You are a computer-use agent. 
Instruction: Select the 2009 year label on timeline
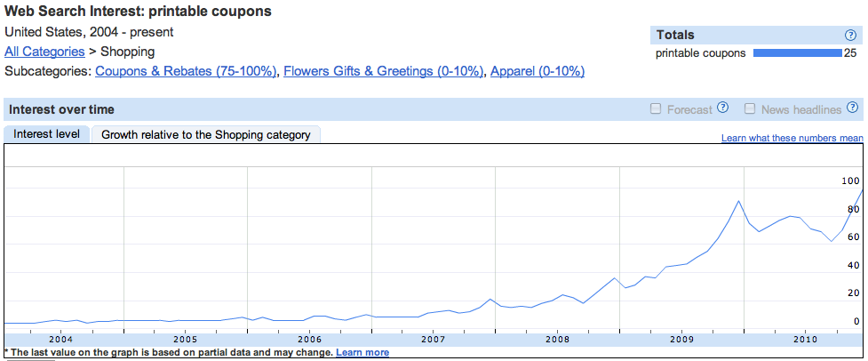[681, 338]
